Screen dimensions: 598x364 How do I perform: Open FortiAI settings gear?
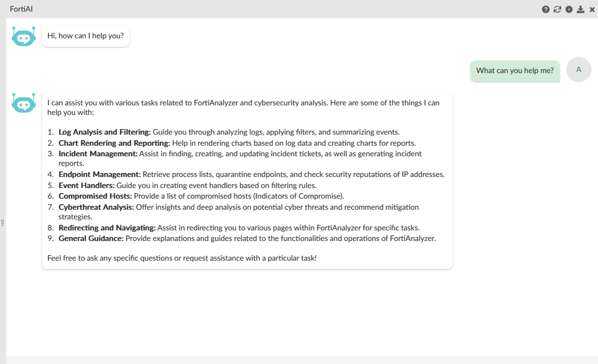pyautogui.click(x=569, y=9)
